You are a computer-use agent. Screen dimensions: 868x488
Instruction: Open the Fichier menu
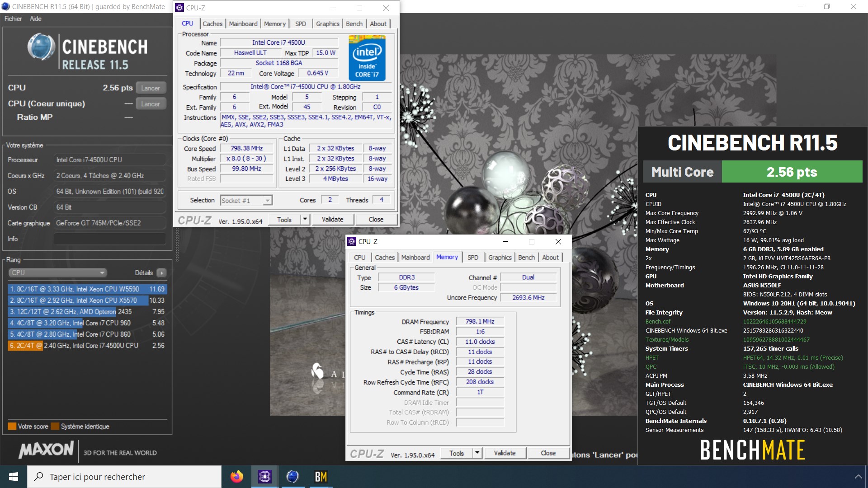pos(13,19)
